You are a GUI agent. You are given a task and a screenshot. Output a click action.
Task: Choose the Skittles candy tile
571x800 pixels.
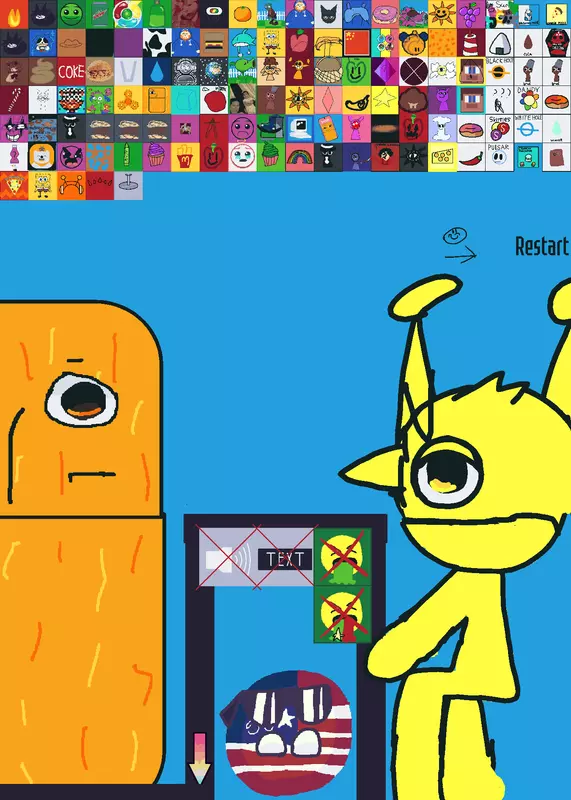[500, 129]
